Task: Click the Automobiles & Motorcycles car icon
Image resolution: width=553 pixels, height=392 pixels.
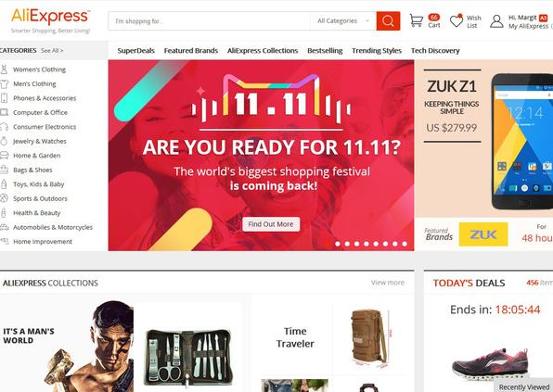Action: click(x=4, y=227)
